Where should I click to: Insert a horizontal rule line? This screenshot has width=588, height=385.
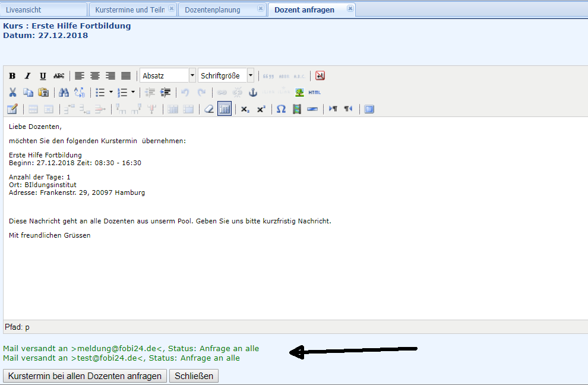(312, 109)
